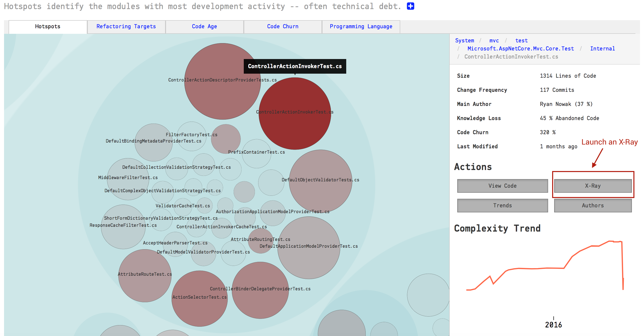This screenshot has width=644, height=336.
Task: Select the FilterFactoryTest.cs circle
Action: 192,136
